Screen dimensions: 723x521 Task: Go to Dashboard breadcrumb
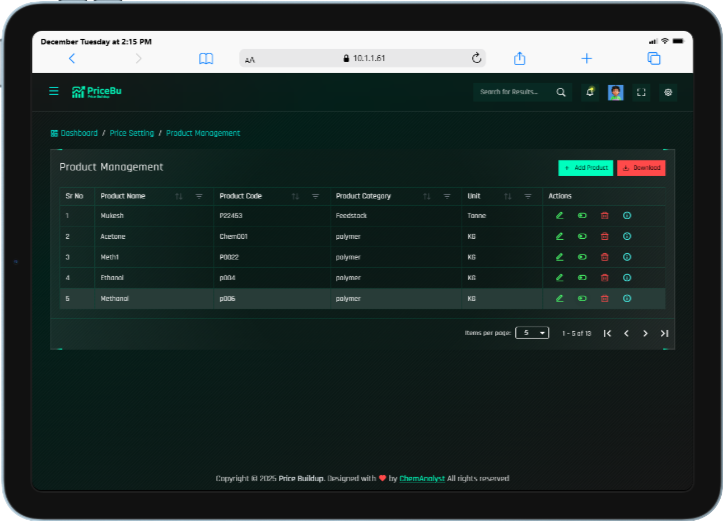(x=74, y=133)
